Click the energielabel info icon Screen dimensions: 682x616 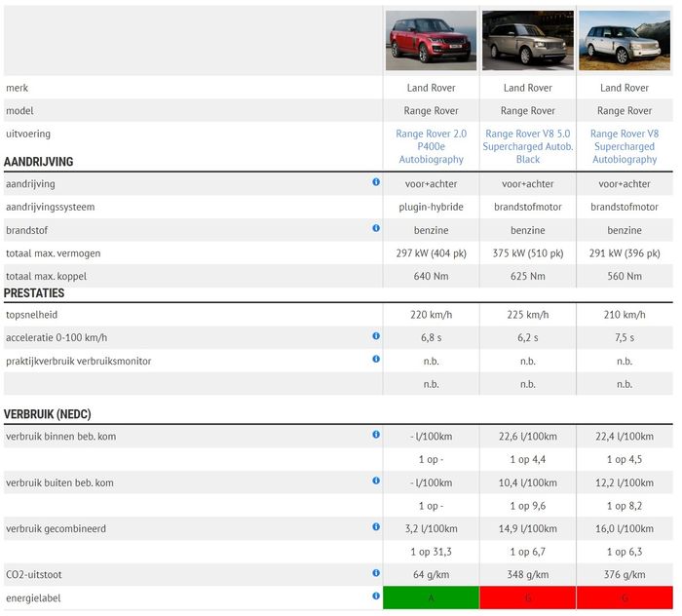click(376, 596)
